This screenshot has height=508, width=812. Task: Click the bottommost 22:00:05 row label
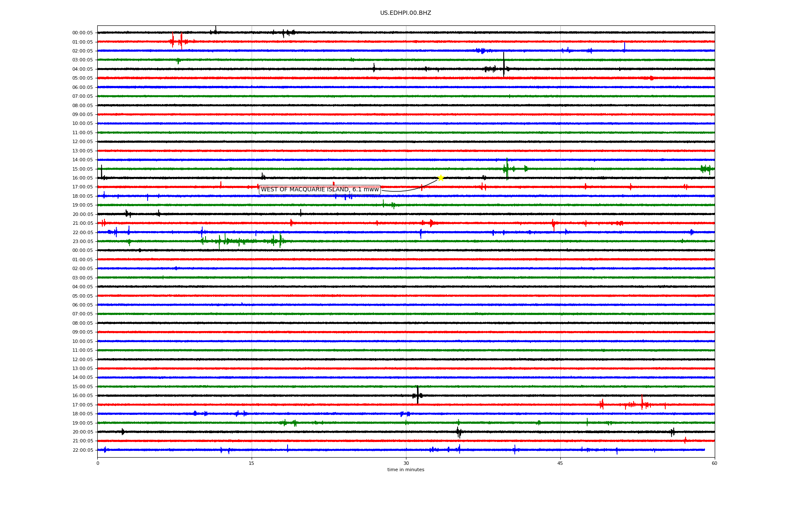click(82, 450)
